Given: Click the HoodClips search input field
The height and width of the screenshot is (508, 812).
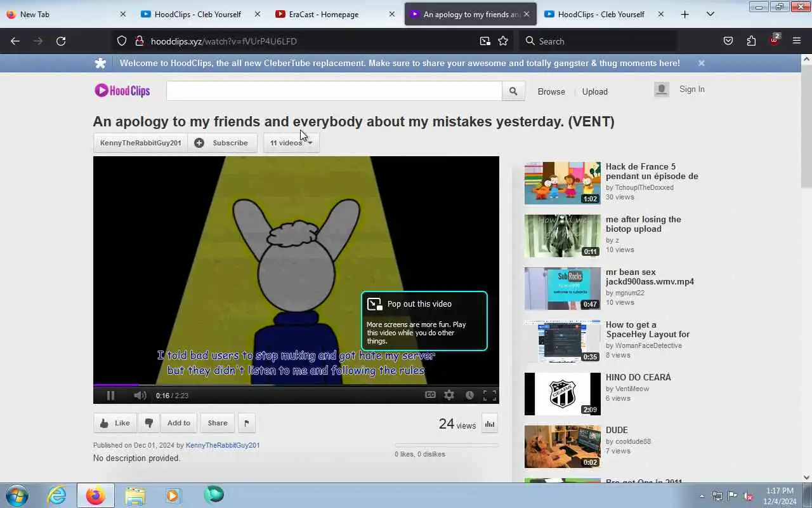Looking at the screenshot, I should click(x=334, y=91).
